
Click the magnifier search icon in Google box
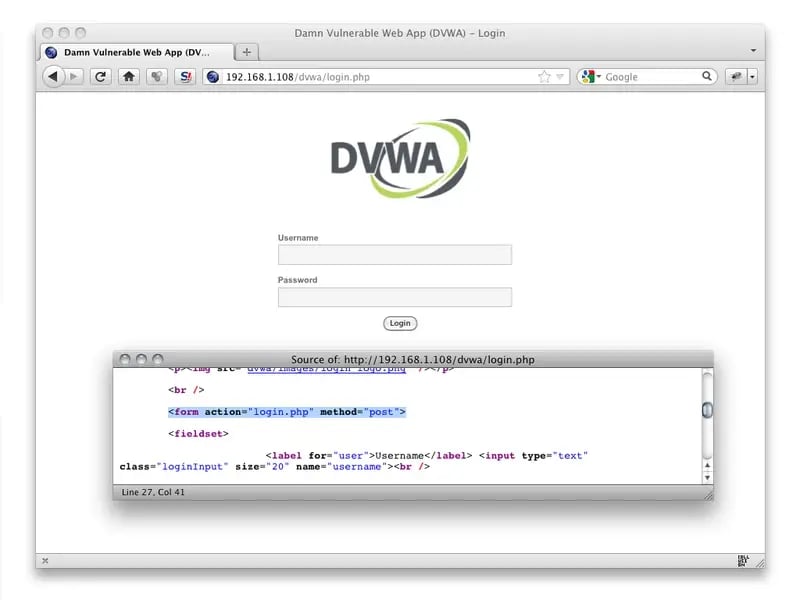click(707, 76)
